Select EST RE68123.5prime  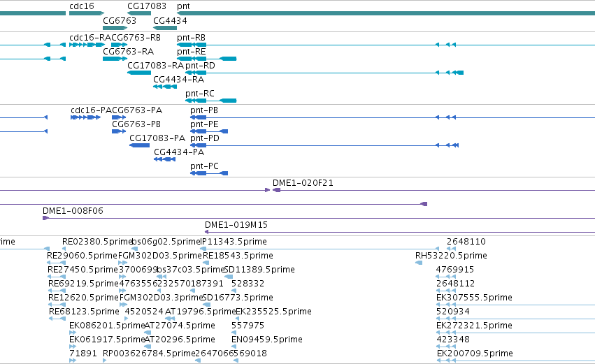(x=84, y=312)
